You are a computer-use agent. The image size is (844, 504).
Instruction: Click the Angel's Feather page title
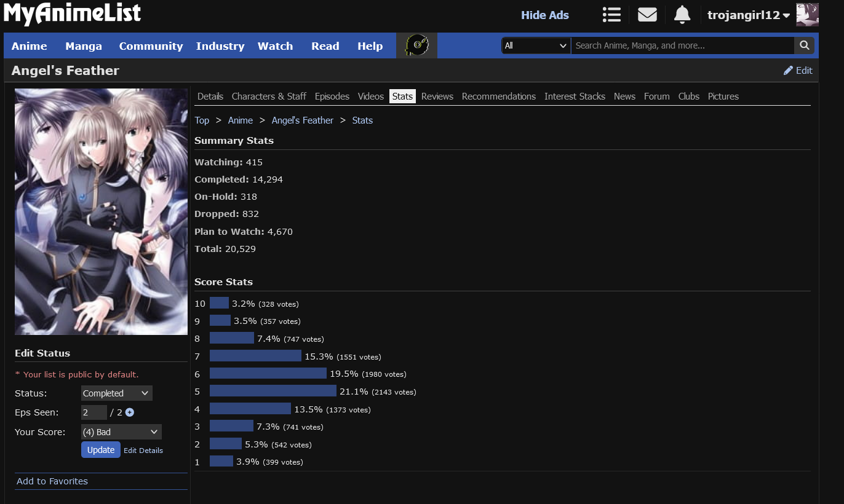[65, 71]
